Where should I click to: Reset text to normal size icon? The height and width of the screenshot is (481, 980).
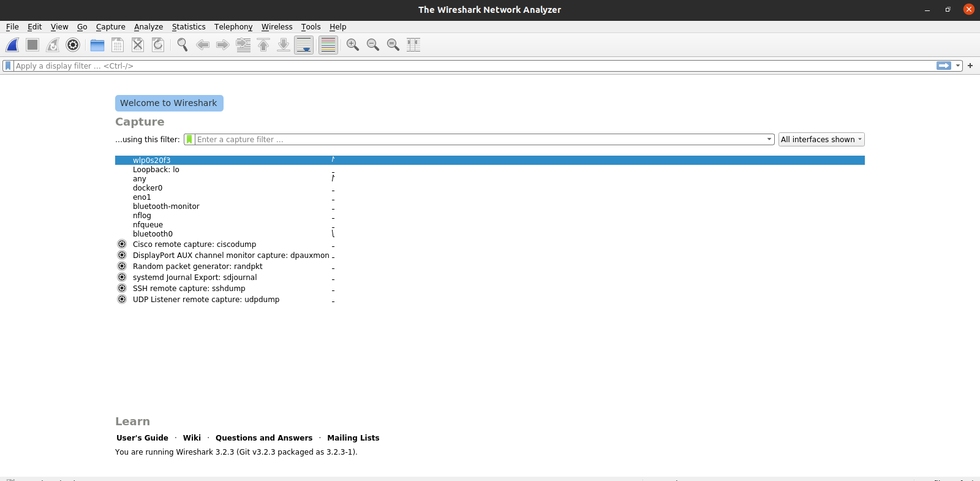tap(393, 45)
